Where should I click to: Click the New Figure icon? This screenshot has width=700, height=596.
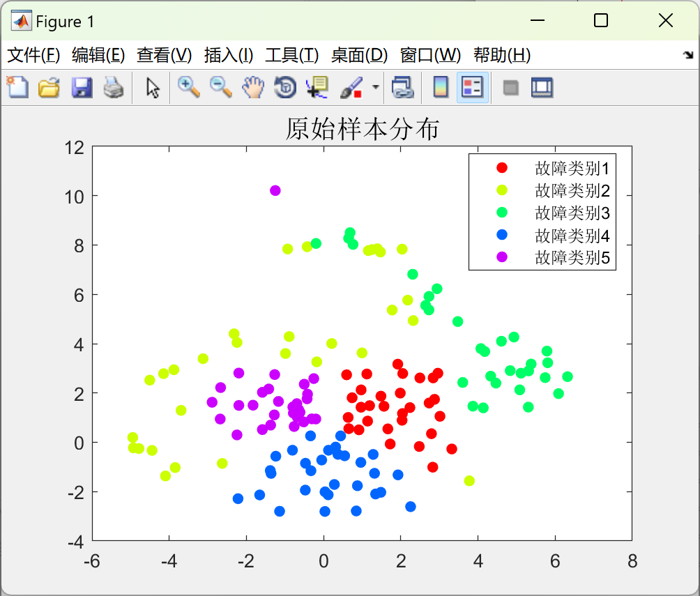point(17,87)
